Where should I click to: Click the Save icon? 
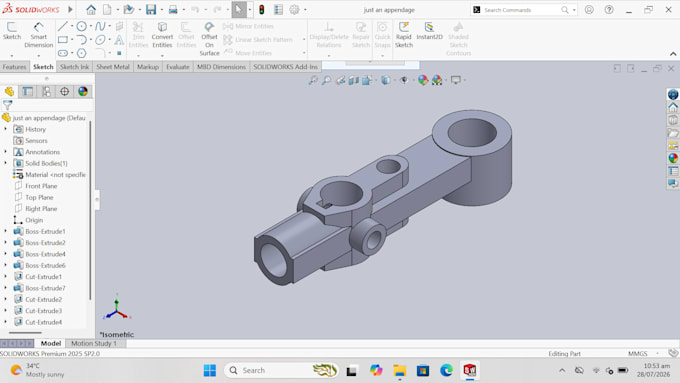150,10
